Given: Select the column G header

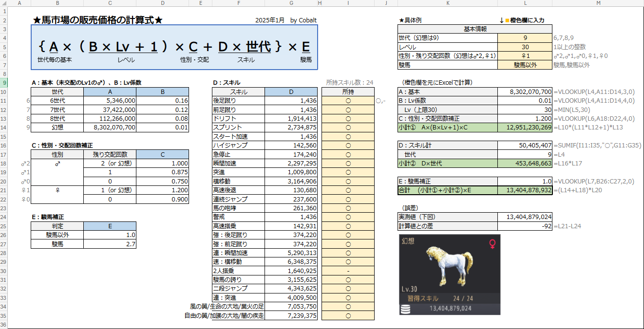Looking at the screenshot, I should coord(291,3).
